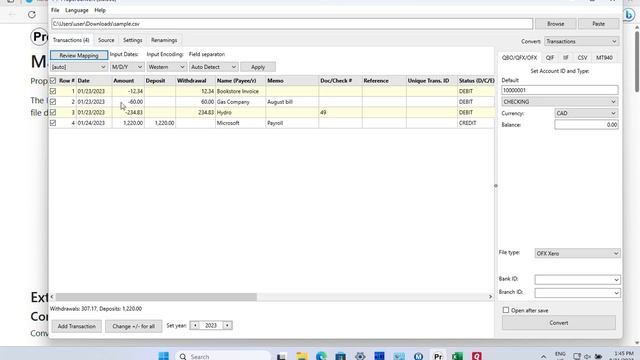Click the taskbar Search box

(222, 356)
